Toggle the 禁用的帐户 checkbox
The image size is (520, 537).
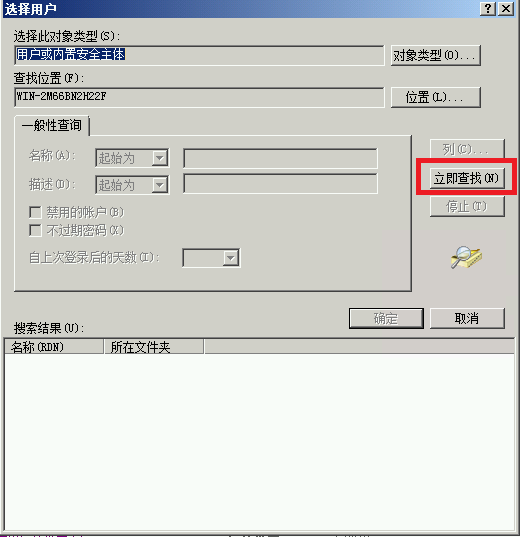35,212
